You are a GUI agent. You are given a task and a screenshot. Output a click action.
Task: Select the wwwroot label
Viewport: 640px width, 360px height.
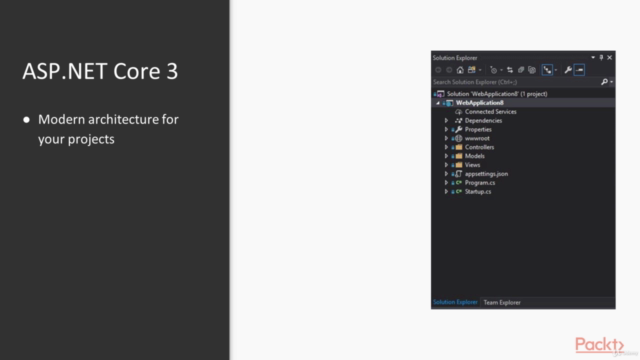tap(477, 138)
